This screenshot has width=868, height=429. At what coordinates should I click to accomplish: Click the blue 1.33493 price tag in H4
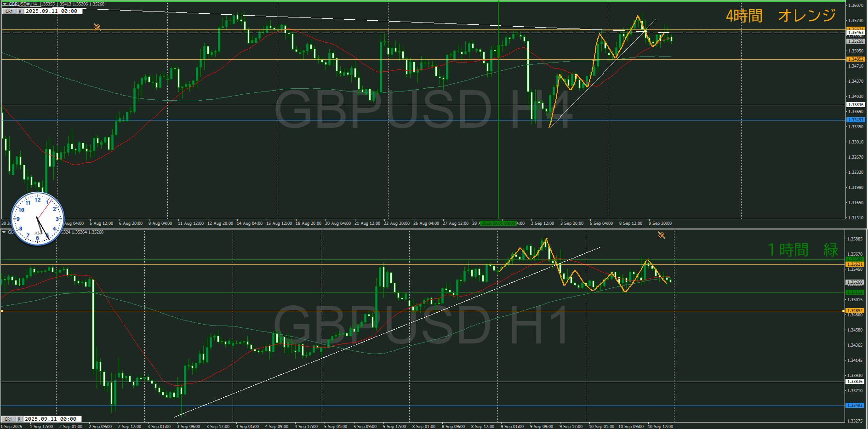[856, 120]
